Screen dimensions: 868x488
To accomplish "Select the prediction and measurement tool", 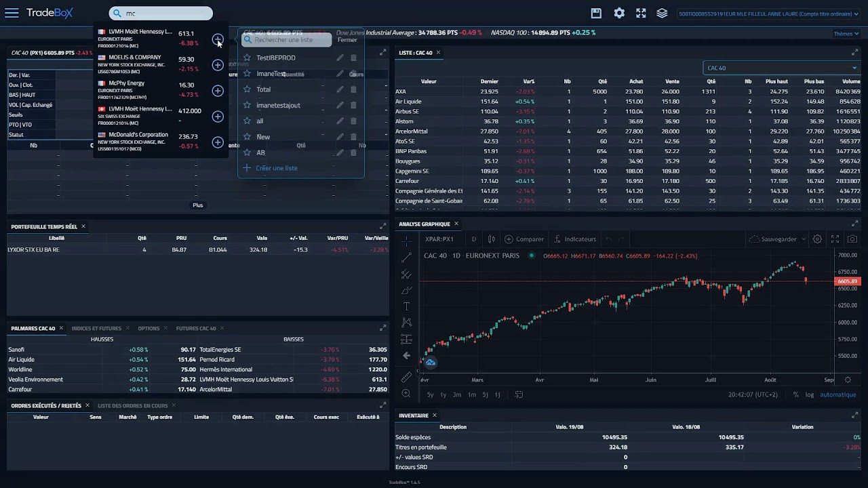I will click(406, 339).
